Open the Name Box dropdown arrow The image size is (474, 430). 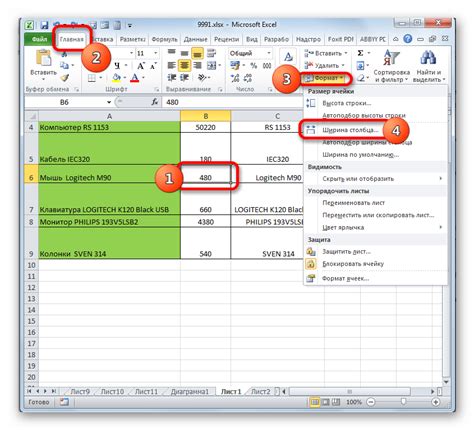(x=109, y=102)
